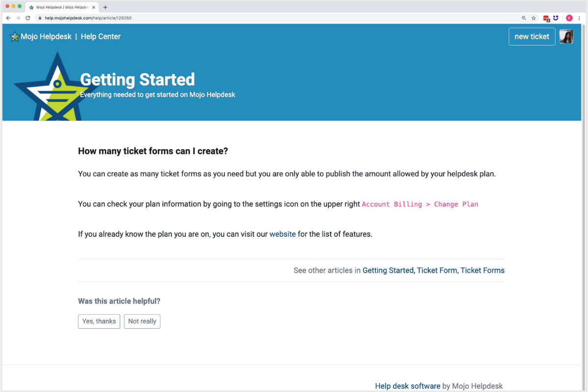Close the Mojo Helpdesk browser tab
Screen dimensions: 588x392
[x=94, y=7]
